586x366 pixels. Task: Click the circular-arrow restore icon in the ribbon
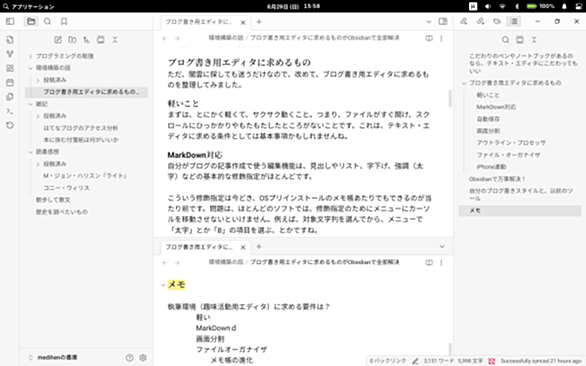(10, 125)
